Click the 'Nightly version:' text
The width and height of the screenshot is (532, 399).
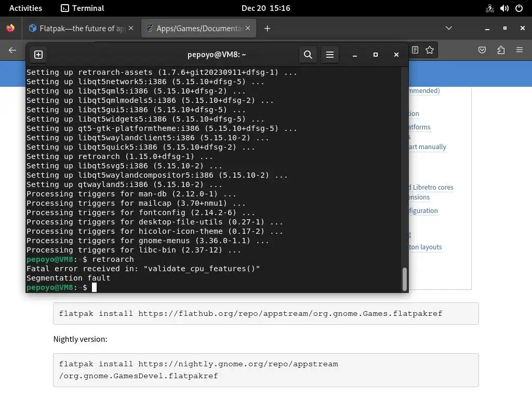point(81,339)
